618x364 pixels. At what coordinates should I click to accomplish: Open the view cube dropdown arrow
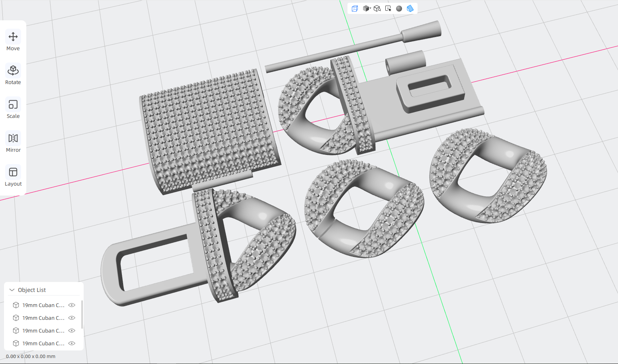pyautogui.click(x=370, y=8)
